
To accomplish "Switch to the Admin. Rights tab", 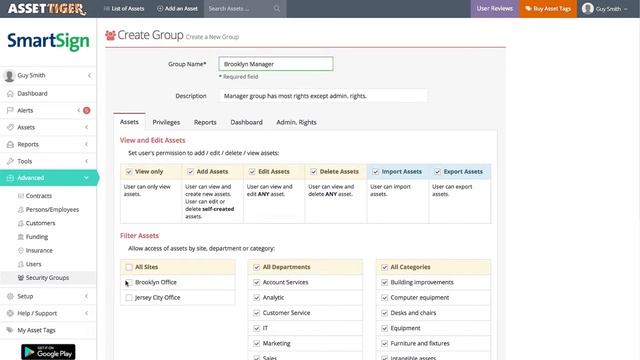I will pos(296,122).
